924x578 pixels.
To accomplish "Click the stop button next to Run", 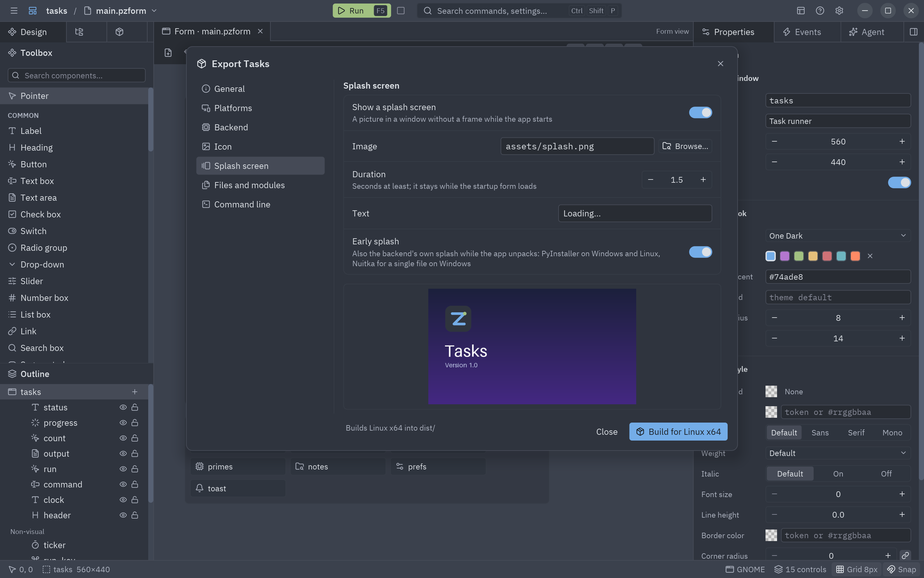I will click(400, 11).
